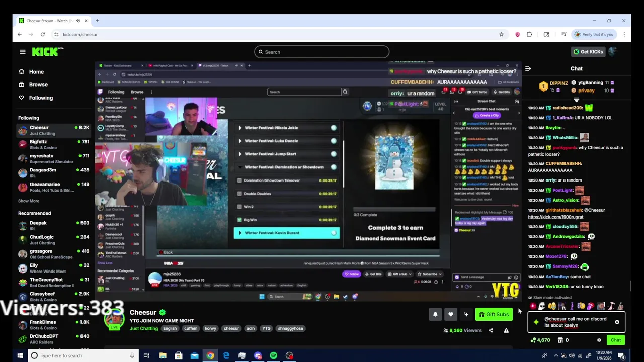The image size is (644, 362).
Task: Open Following in sidebar navigation
Action: coord(41,98)
